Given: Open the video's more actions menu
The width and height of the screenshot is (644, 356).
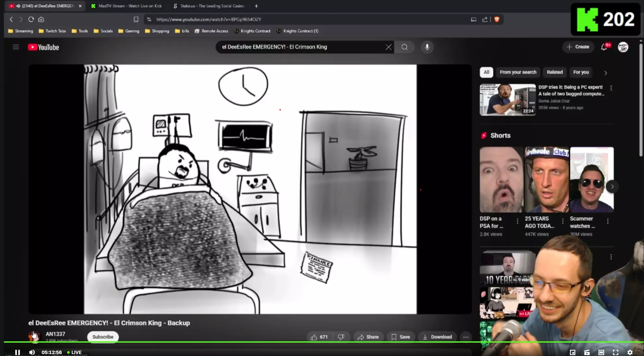Looking at the screenshot, I should tap(466, 337).
